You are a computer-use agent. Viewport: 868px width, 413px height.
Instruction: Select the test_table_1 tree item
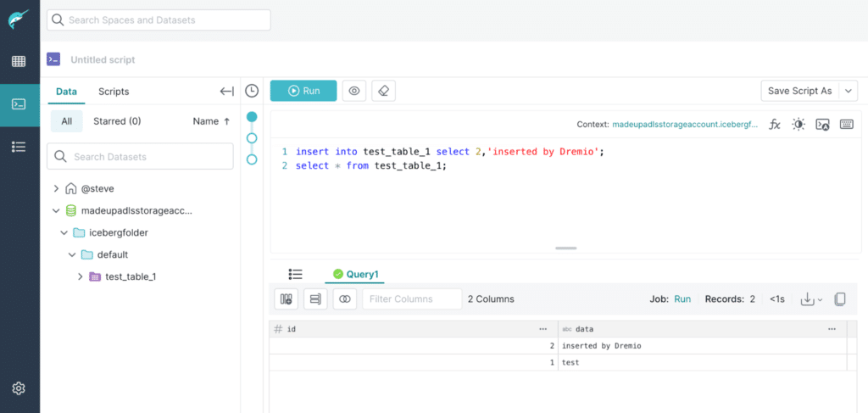tap(131, 276)
